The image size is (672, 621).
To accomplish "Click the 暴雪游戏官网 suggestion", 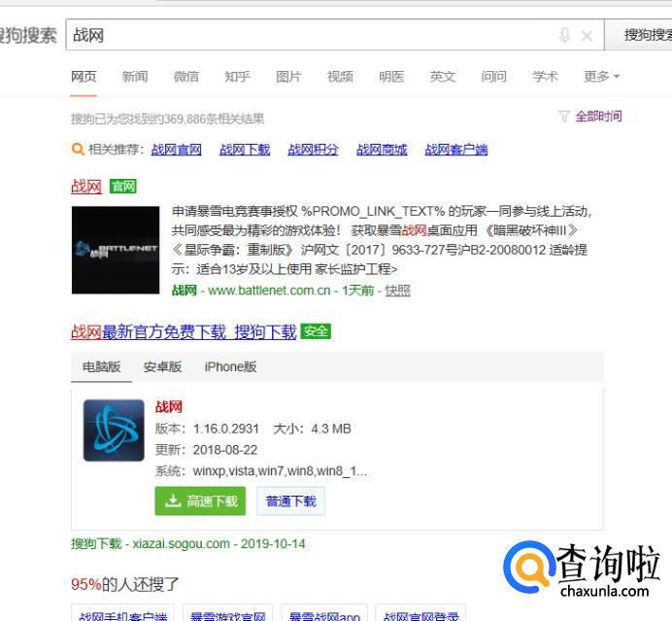I will tap(227, 613).
